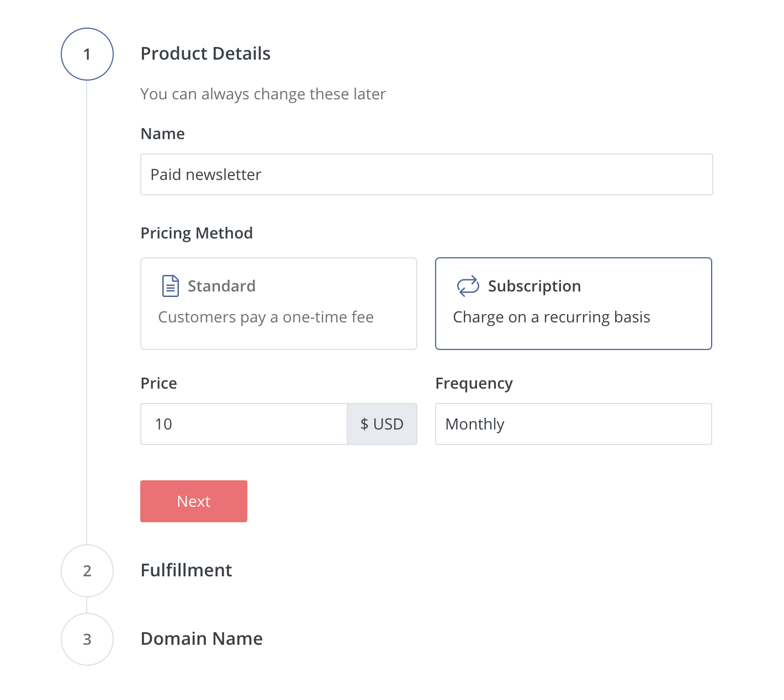Open the $ USD currency selector
This screenshot has height=700, width=784.
pos(382,424)
